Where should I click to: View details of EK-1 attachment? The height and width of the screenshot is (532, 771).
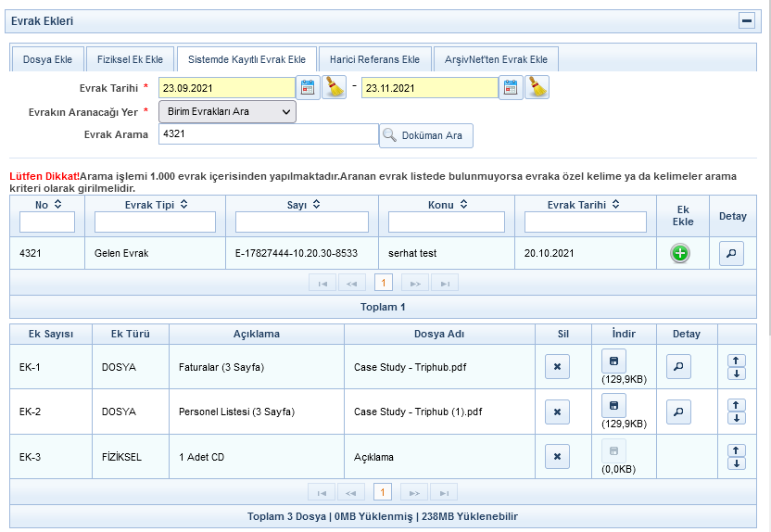point(679,367)
